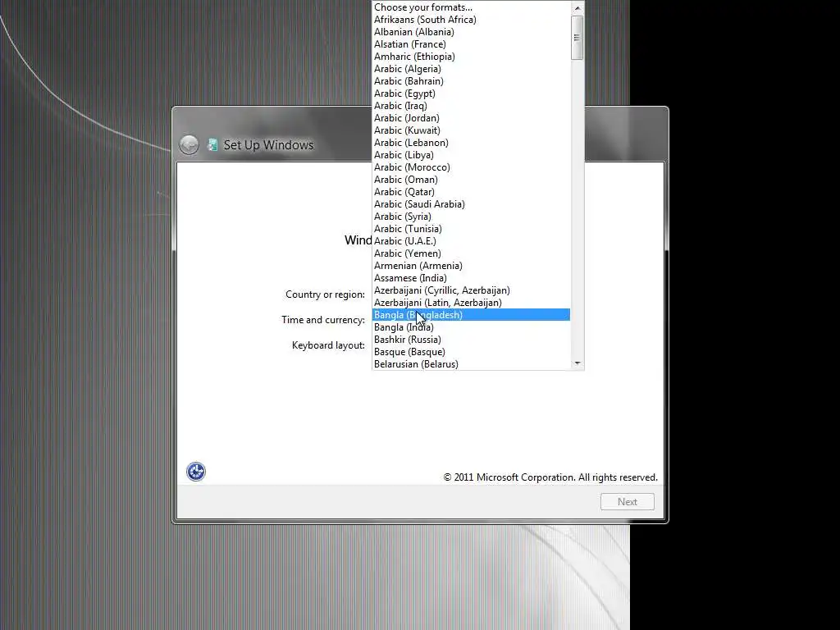Select 'Choose your formats...' option
This screenshot has width=840, height=630.
[471, 7]
